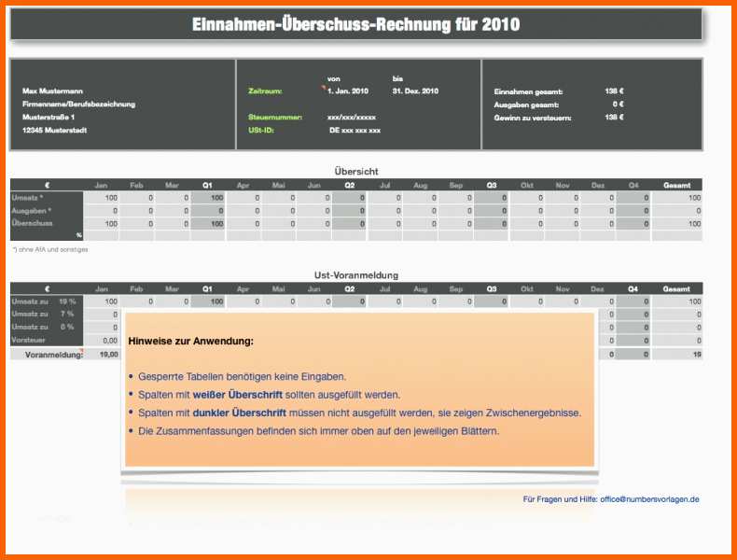Select the Einnahmen gesamt value 138 €

tap(615, 91)
